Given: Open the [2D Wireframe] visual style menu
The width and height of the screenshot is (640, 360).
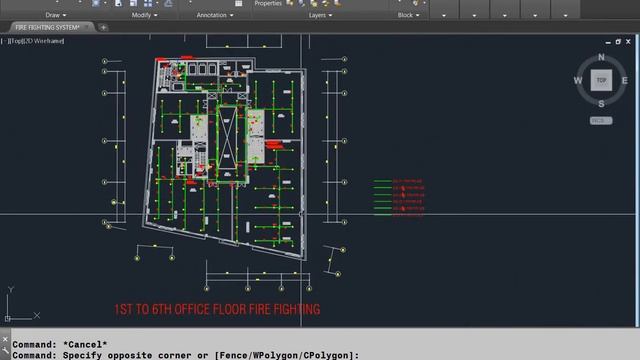Looking at the screenshot, I should [x=43, y=41].
